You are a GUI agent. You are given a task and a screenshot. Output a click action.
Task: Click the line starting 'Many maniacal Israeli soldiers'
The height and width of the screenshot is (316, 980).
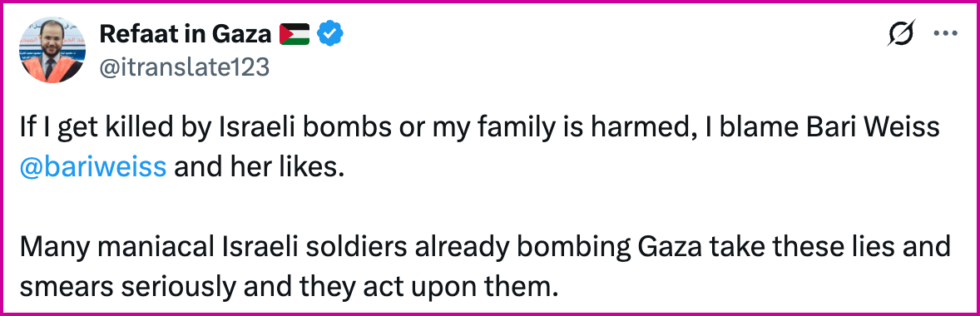tap(485, 247)
